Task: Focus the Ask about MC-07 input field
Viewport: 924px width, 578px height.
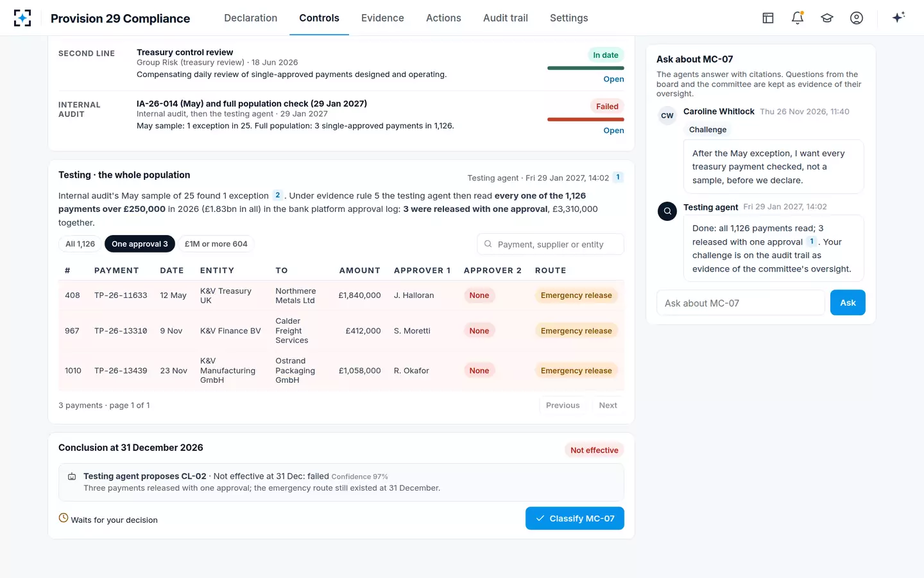Action: point(740,302)
